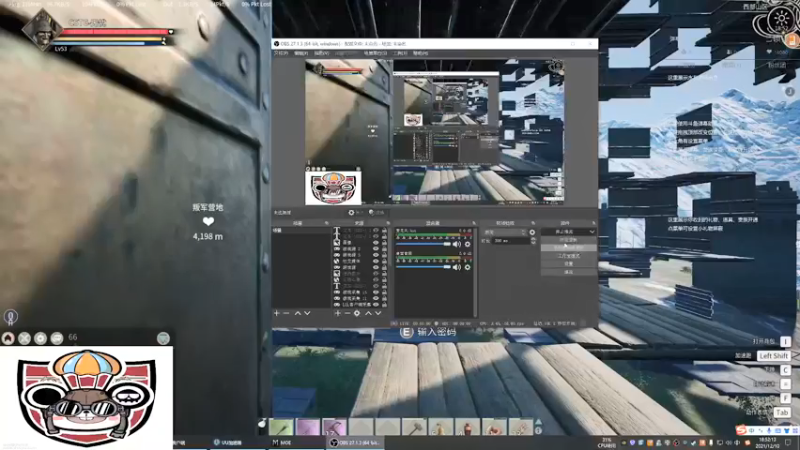Select the 场景 item in the Scenes list
The width and height of the screenshot is (800, 450).
302,231
